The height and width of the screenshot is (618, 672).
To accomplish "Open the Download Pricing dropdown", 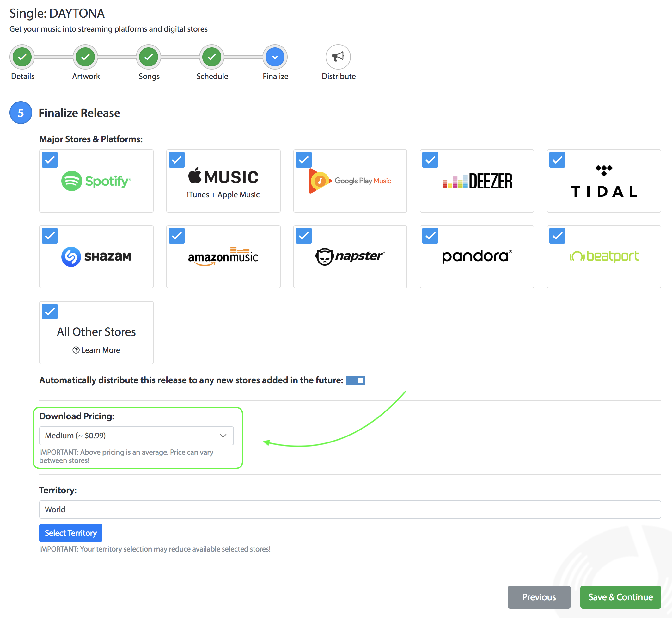I will (136, 436).
